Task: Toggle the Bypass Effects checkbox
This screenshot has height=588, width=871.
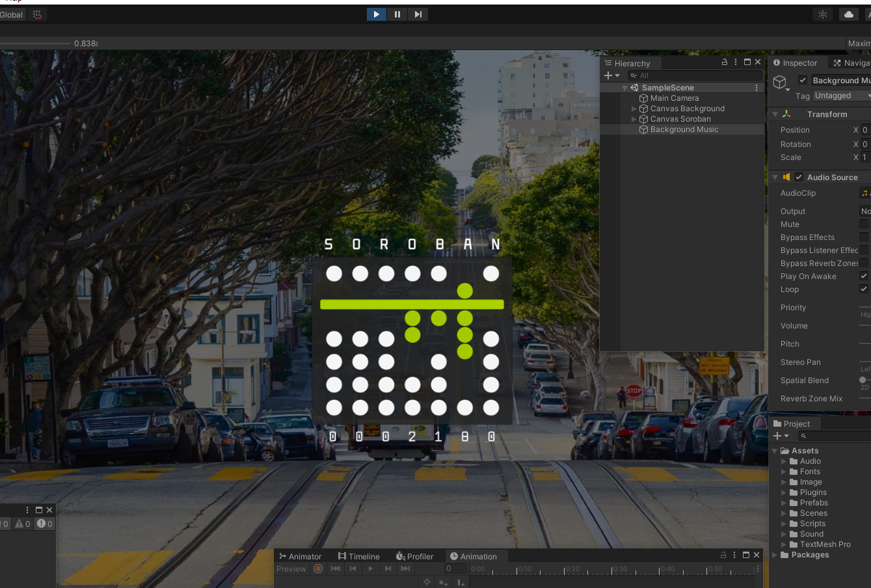Action: click(864, 237)
